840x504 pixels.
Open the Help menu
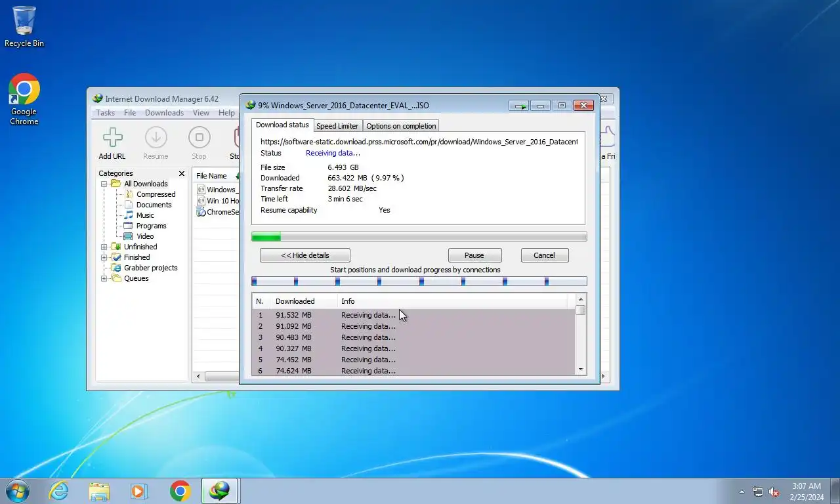coord(226,113)
